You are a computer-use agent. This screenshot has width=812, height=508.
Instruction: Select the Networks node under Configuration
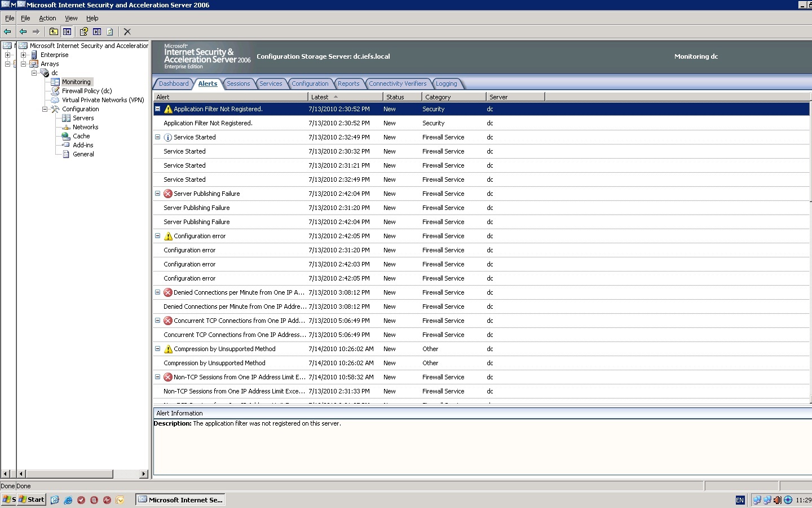tap(85, 127)
